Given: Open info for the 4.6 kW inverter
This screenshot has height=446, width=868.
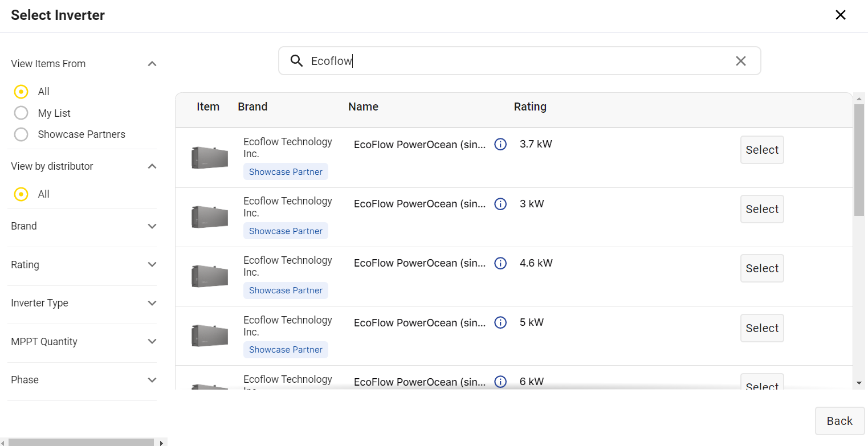Looking at the screenshot, I should (500, 263).
